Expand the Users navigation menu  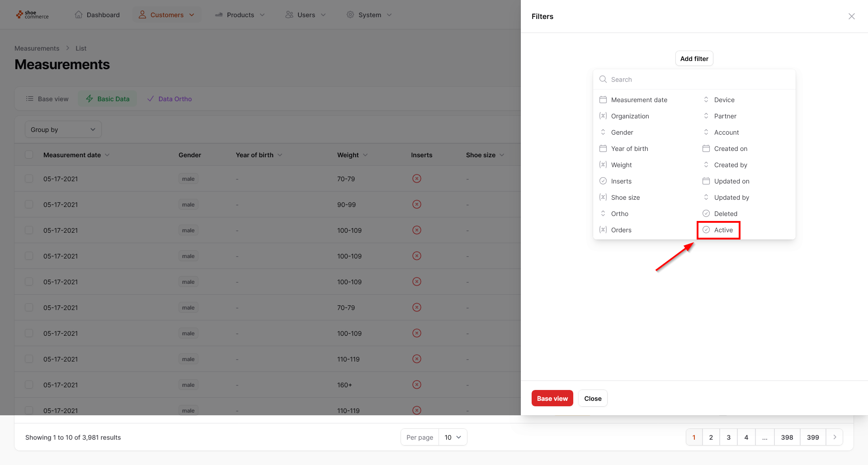pyautogui.click(x=306, y=14)
